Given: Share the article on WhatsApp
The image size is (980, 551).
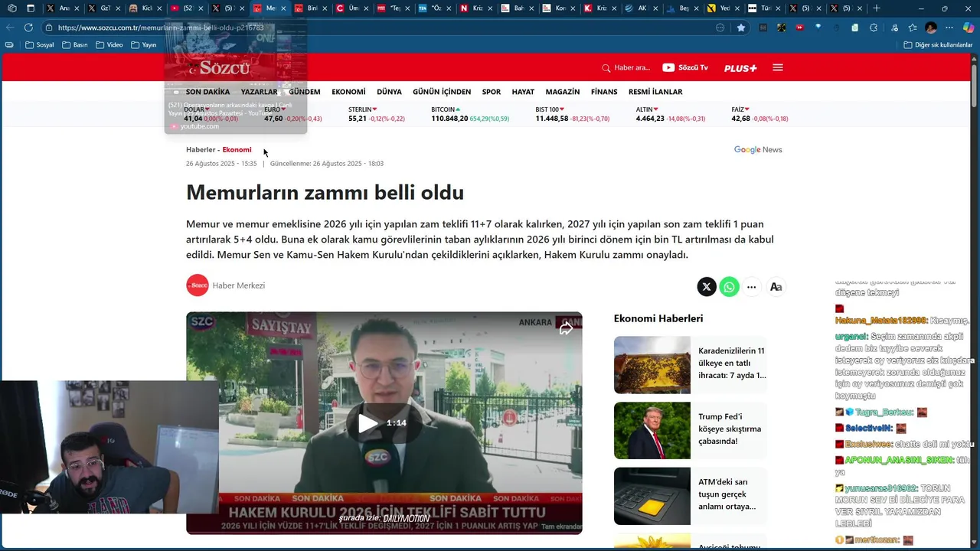Looking at the screenshot, I should (x=730, y=287).
